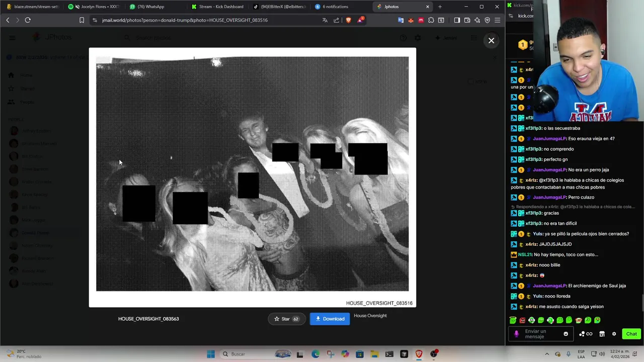Open Brave Rewards triangle icon
Screen dimensions: 644x362
pyautogui.click(x=360, y=20)
